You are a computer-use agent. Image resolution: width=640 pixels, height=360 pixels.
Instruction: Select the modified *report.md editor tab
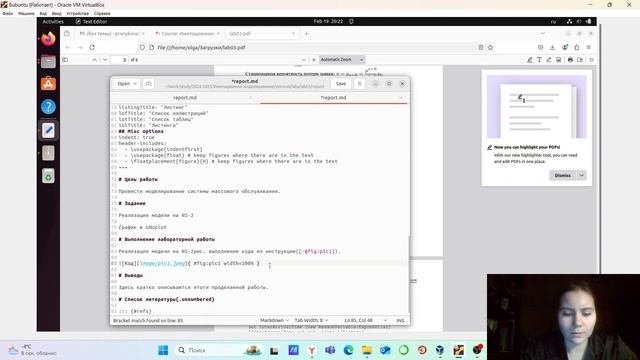333,98
